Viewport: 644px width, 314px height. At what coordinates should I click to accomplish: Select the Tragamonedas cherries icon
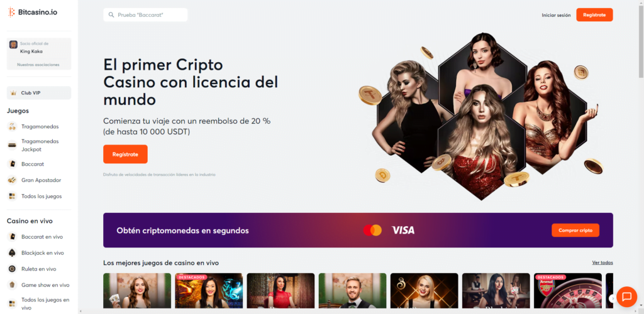13,126
